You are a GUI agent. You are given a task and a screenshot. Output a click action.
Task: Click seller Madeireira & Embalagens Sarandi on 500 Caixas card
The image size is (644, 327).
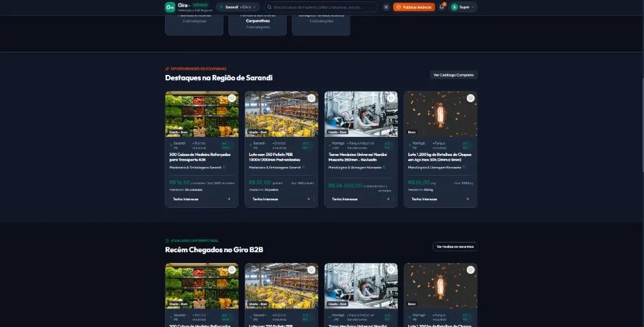pyautogui.click(x=195, y=168)
